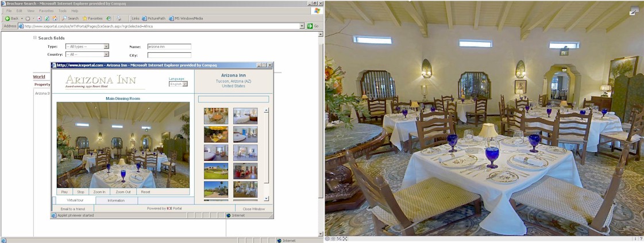
Task: Open the Favorites star toolbar button
Action: [x=92, y=18]
